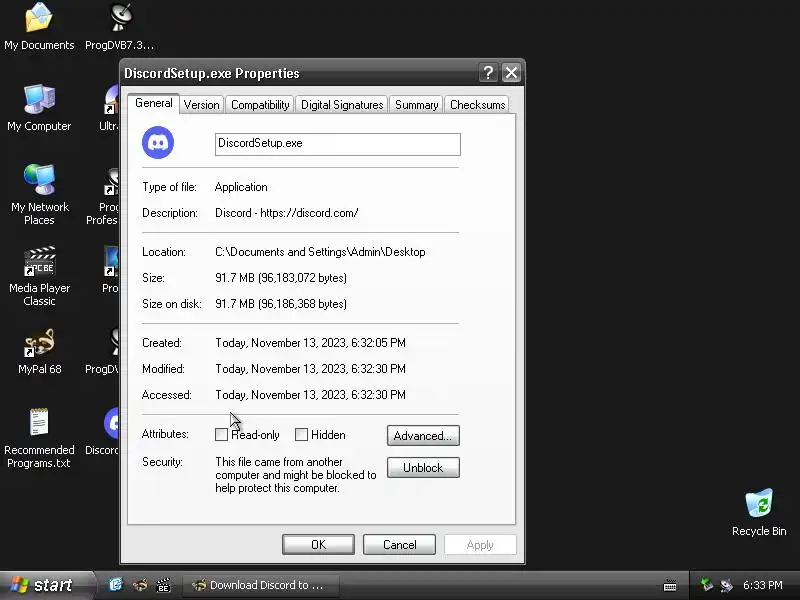The image size is (800, 600).
Task: Launch MyPal from quick launch bar
Action: [140, 585]
